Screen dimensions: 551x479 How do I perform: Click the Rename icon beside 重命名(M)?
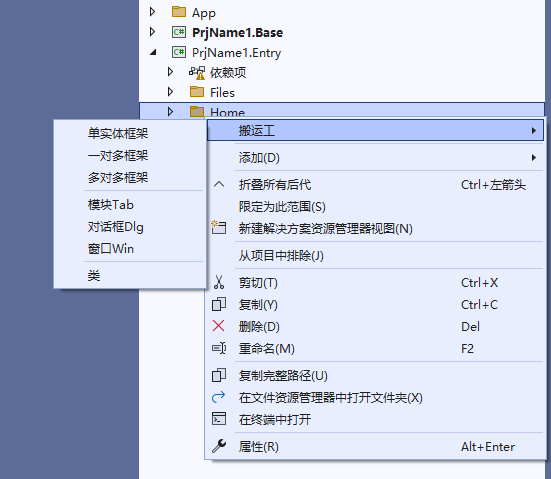click(219, 348)
